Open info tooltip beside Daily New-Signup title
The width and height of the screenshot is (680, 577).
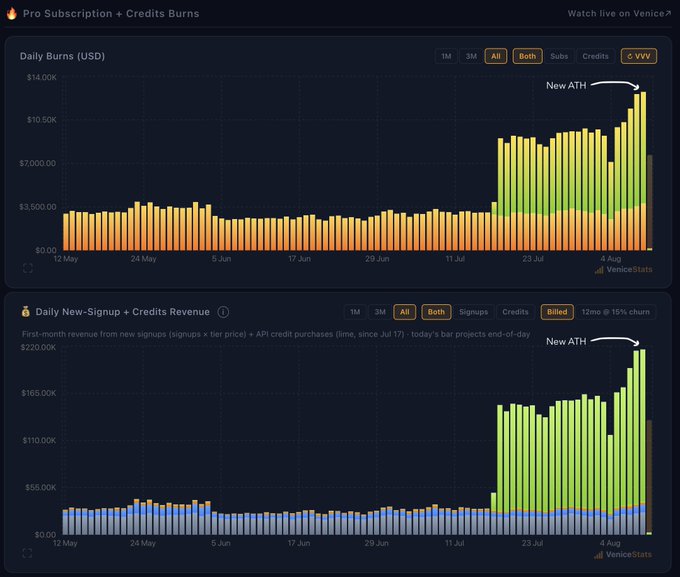(x=223, y=312)
